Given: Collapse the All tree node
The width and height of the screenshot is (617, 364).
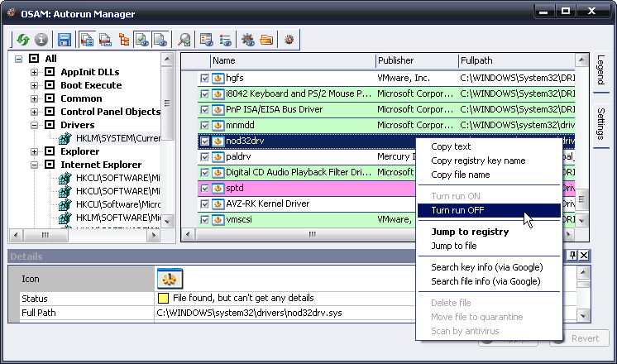Looking at the screenshot, I should [18, 59].
